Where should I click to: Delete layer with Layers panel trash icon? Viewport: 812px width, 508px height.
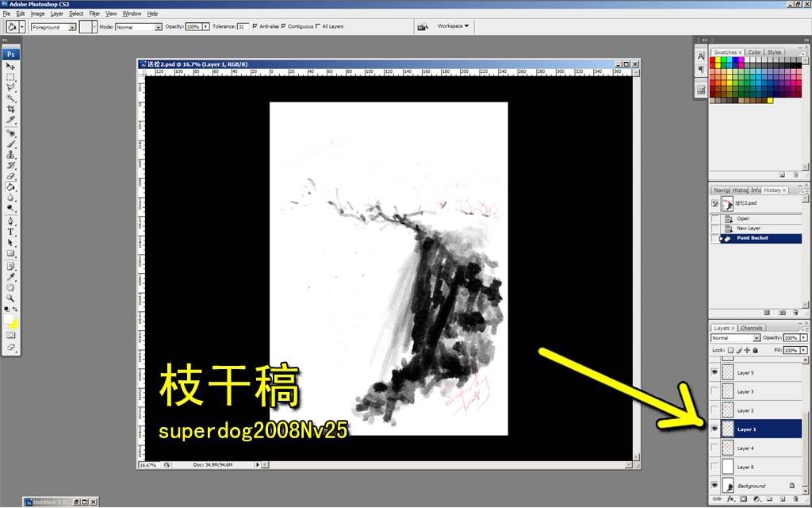pyautogui.click(x=795, y=499)
